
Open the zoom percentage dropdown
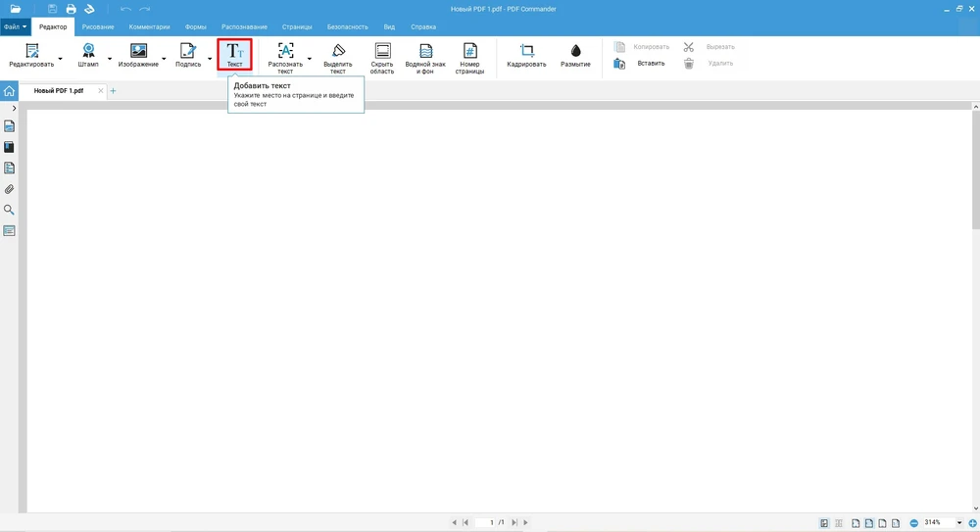pos(959,523)
